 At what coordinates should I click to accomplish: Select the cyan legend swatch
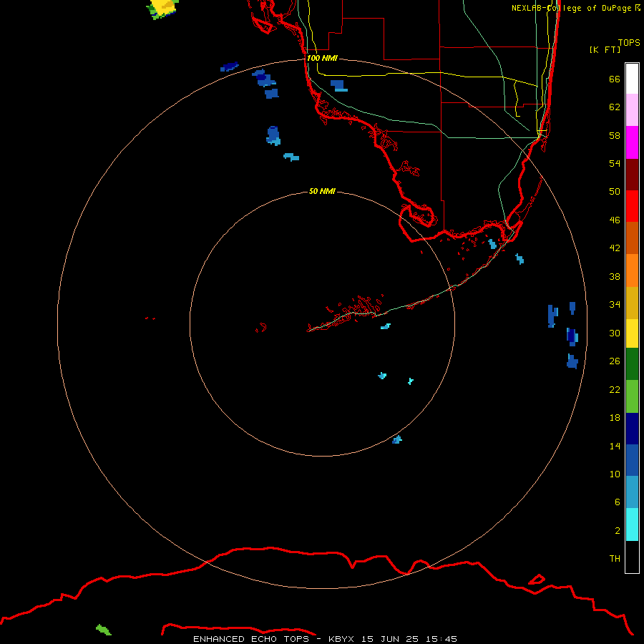(x=632, y=525)
